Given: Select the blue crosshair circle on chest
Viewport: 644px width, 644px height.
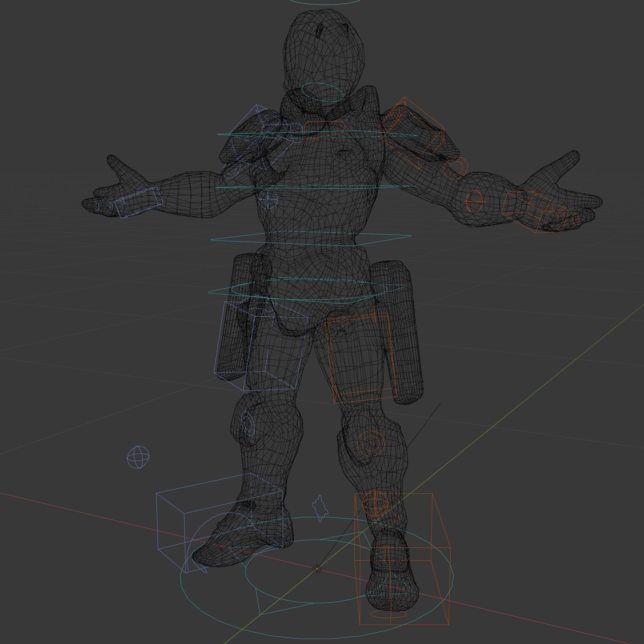Looking at the screenshot, I should [x=268, y=200].
